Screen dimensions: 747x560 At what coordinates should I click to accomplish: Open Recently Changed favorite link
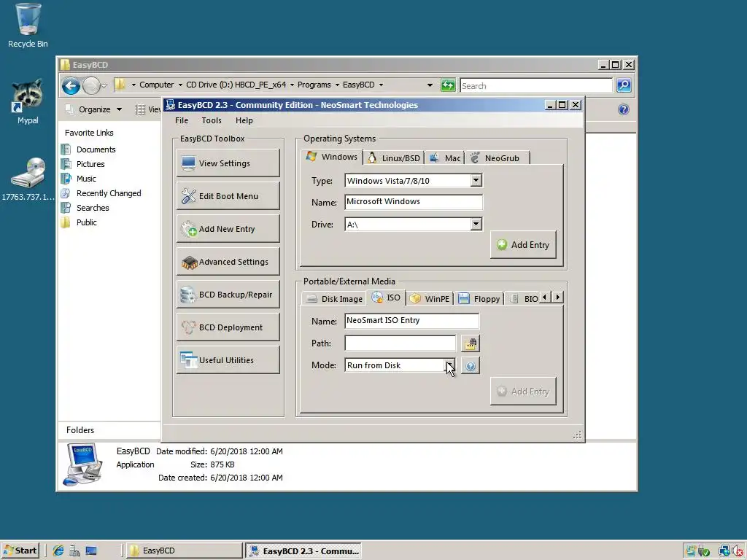pos(108,193)
